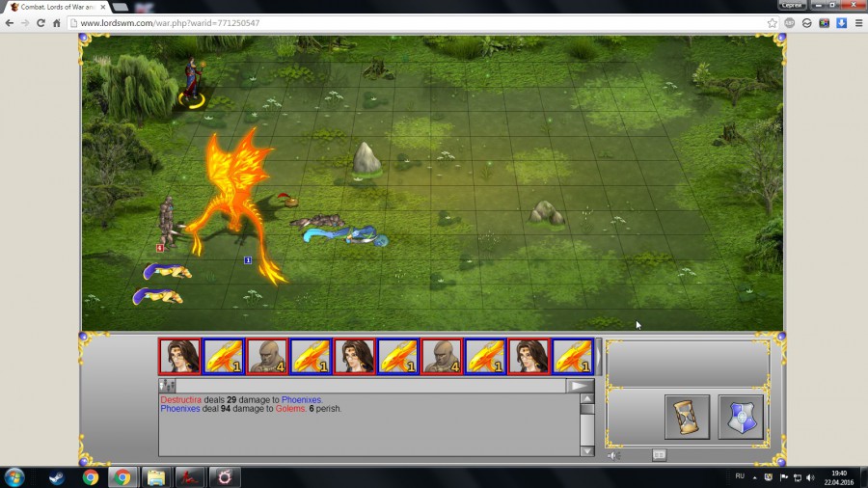Open the Chrome hamburger menu
The height and width of the screenshot is (488, 868).
(858, 23)
